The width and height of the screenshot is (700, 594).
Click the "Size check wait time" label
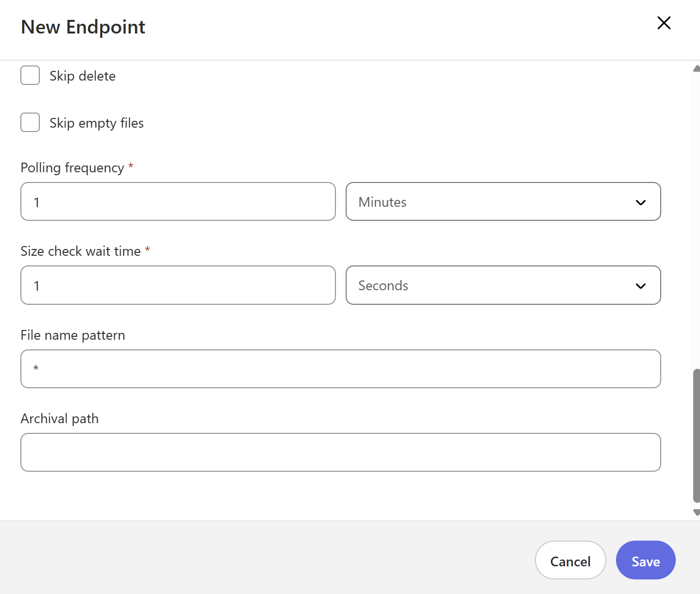pos(81,251)
